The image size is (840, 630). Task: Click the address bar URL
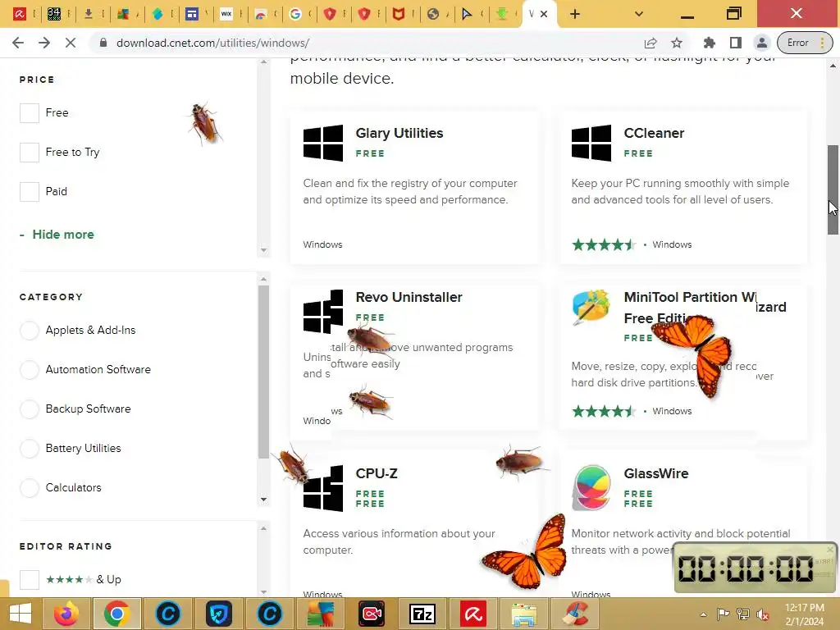pyautogui.click(x=212, y=43)
